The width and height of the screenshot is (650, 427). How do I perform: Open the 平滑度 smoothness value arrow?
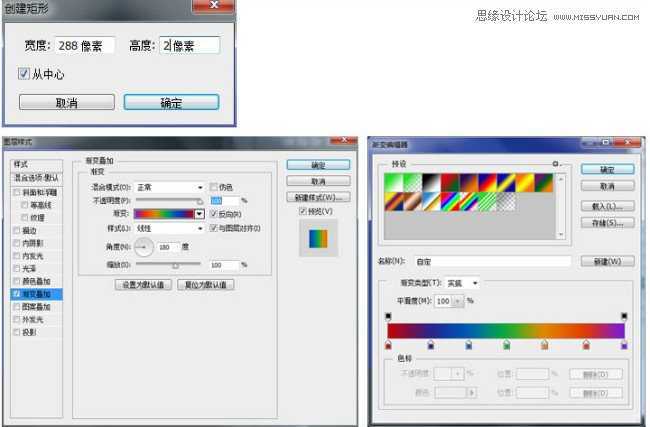pos(458,301)
